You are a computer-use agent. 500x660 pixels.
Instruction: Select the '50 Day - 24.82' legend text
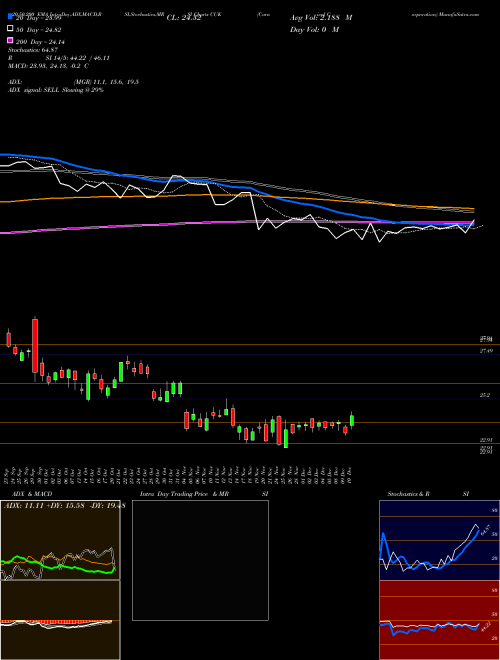(x=39, y=30)
